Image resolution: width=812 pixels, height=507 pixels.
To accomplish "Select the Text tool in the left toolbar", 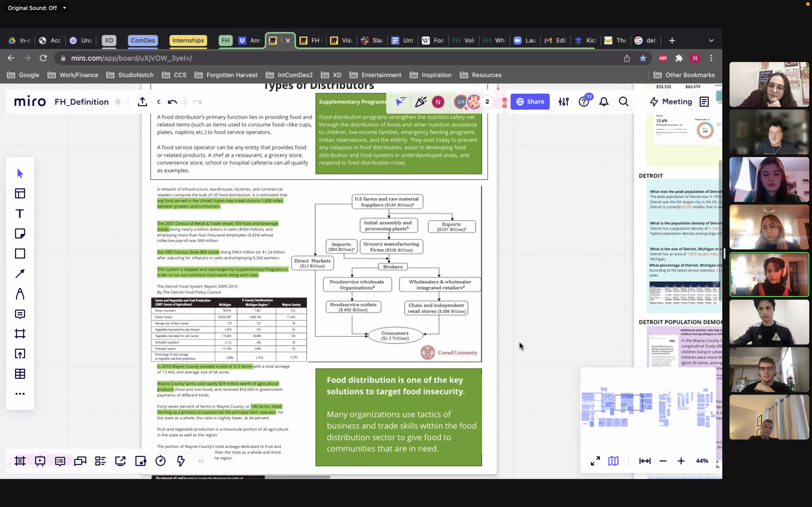I will click(20, 214).
